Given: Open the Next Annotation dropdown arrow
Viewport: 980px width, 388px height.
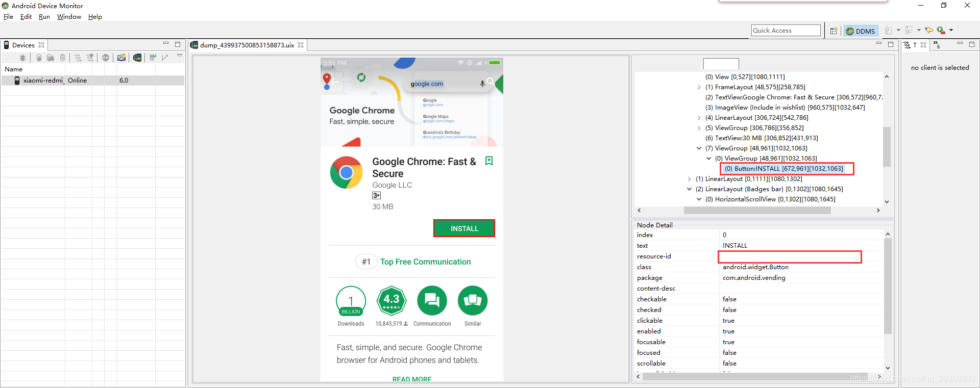Looking at the screenshot, I should [x=899, y=30].
